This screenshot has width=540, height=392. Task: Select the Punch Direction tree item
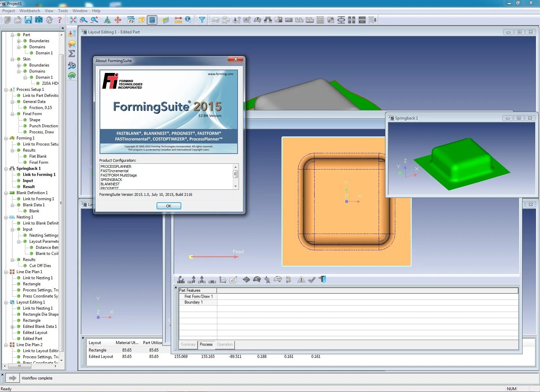tap(44, 126)
